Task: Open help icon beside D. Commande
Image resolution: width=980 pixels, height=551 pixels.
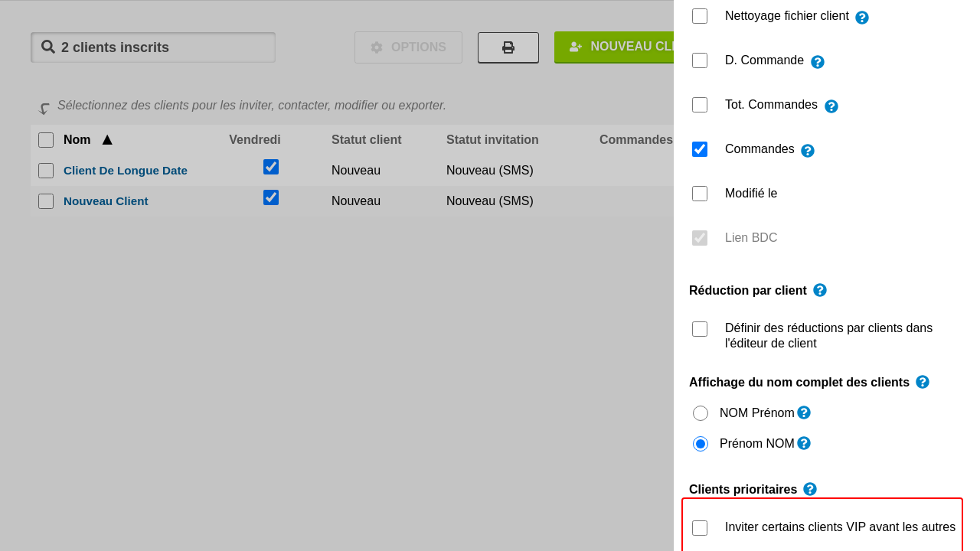Action: (x=818, y=62)
